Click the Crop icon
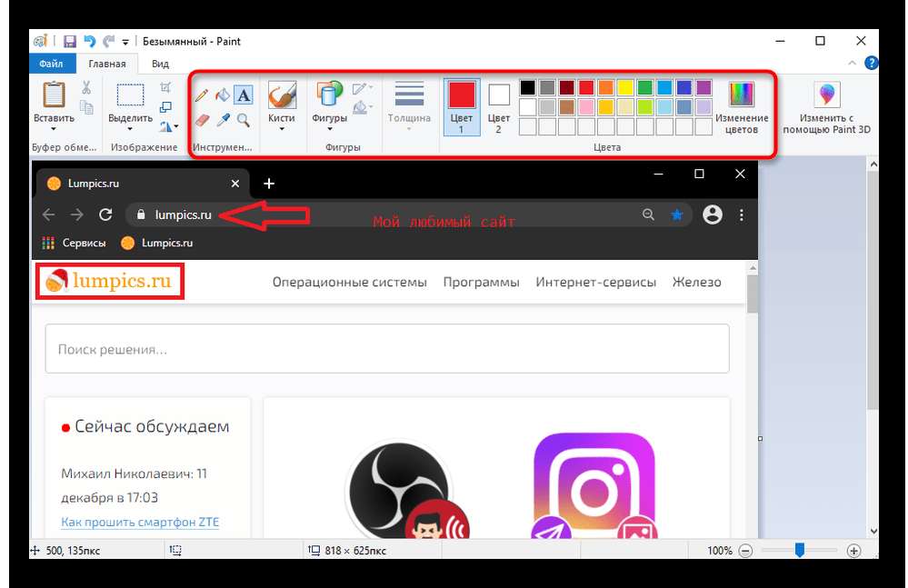Viewport: 908px width, 588px height. [x=165, y=87]
